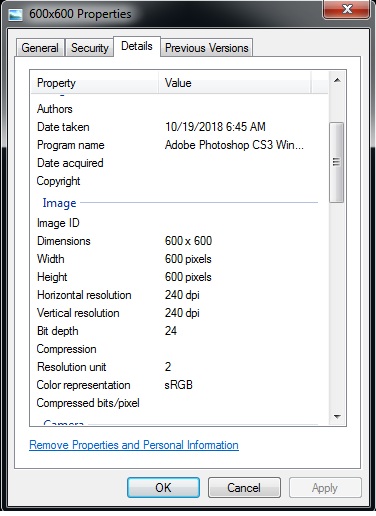Click the Program name value Adobe Photoshop CS3
This screenshot has height=516, width=376.
click(234, 145)
